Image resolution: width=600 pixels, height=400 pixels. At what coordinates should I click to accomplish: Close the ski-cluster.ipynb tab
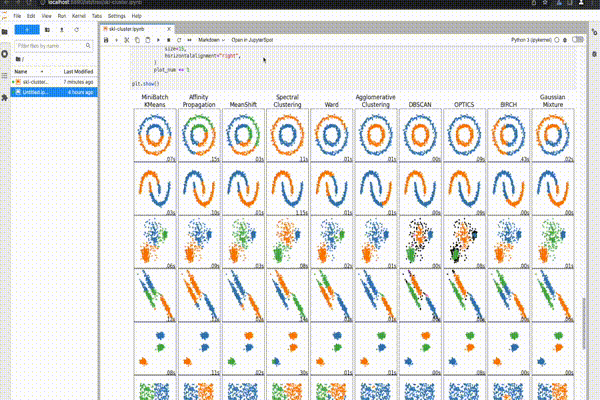(169, 29)
